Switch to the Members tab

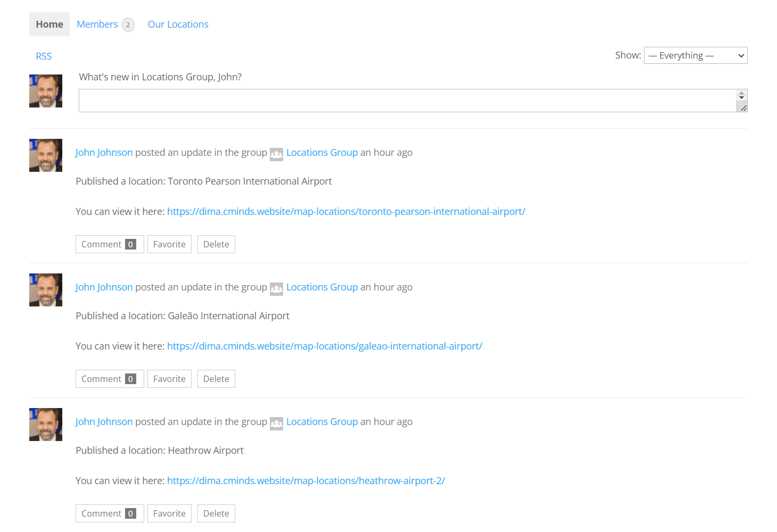[97, 24]
